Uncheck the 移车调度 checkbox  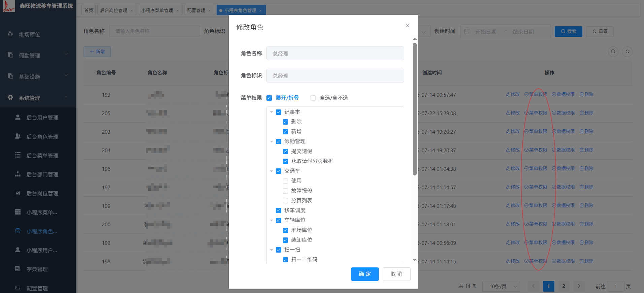(x=279, y=210)
